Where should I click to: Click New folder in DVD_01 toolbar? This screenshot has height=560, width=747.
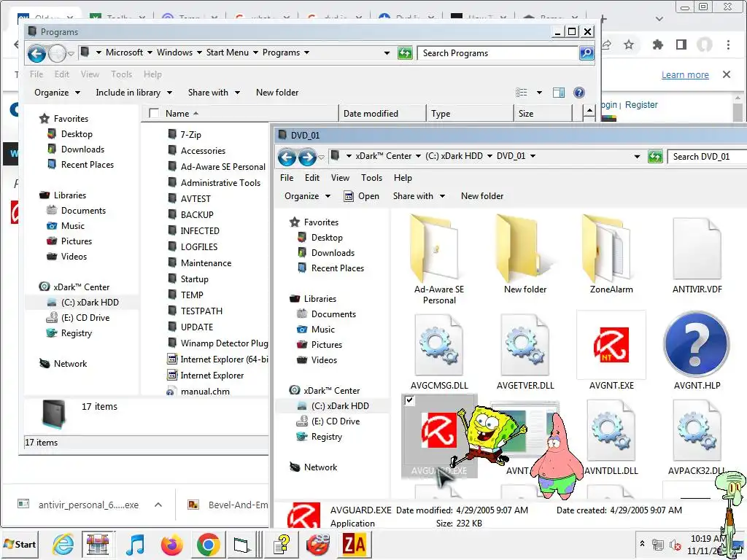click(x=482, y=196)
